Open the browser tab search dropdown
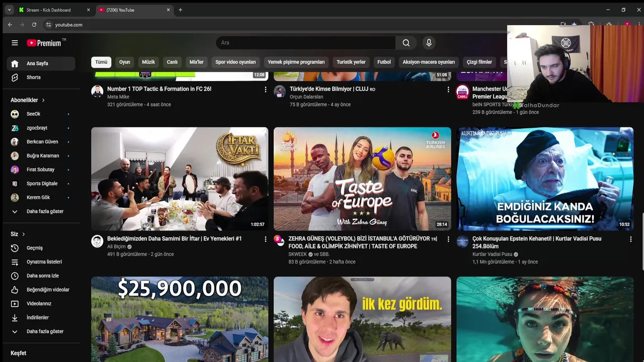This screenshot has width=644, height=362. [9, 10]
